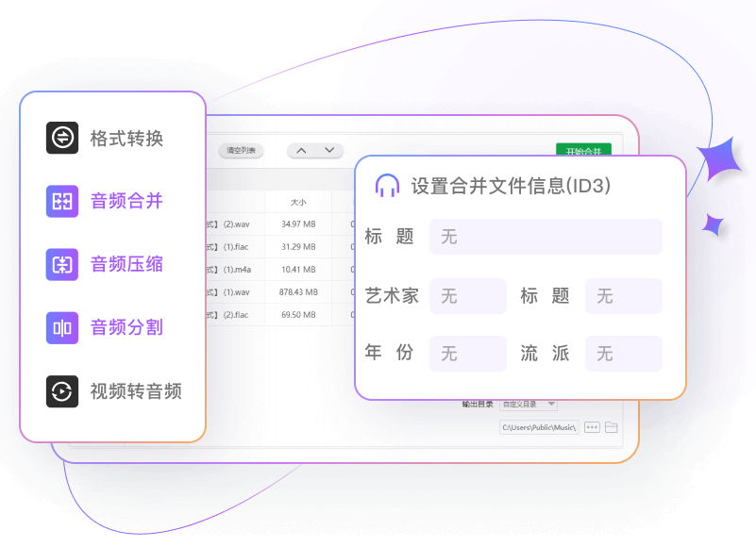Click the 视频转音频 video-to-audio icon
Screen dimensions: 756x547
tap(62, 390)
